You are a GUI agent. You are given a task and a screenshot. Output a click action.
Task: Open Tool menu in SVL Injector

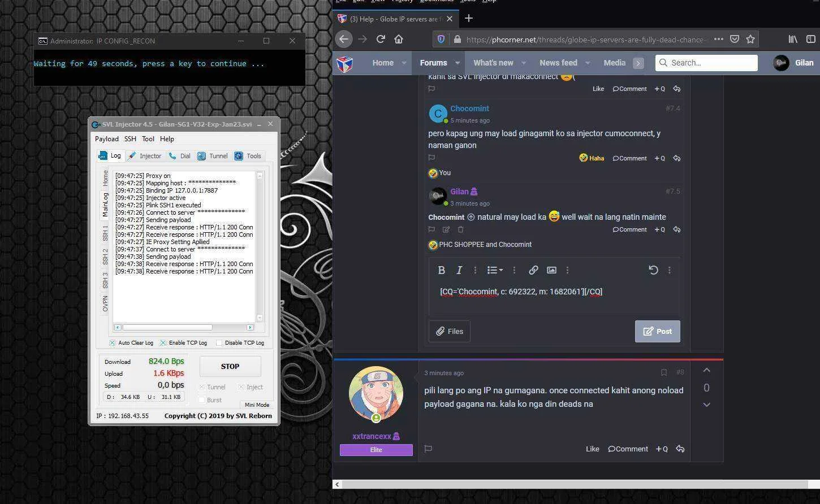click(148, 139)
